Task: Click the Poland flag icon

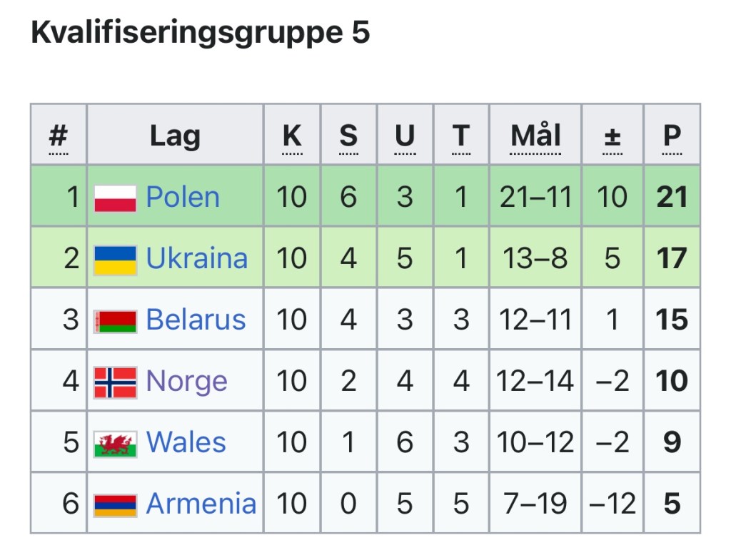Action: pyautogui.click(x=115, y=198)
